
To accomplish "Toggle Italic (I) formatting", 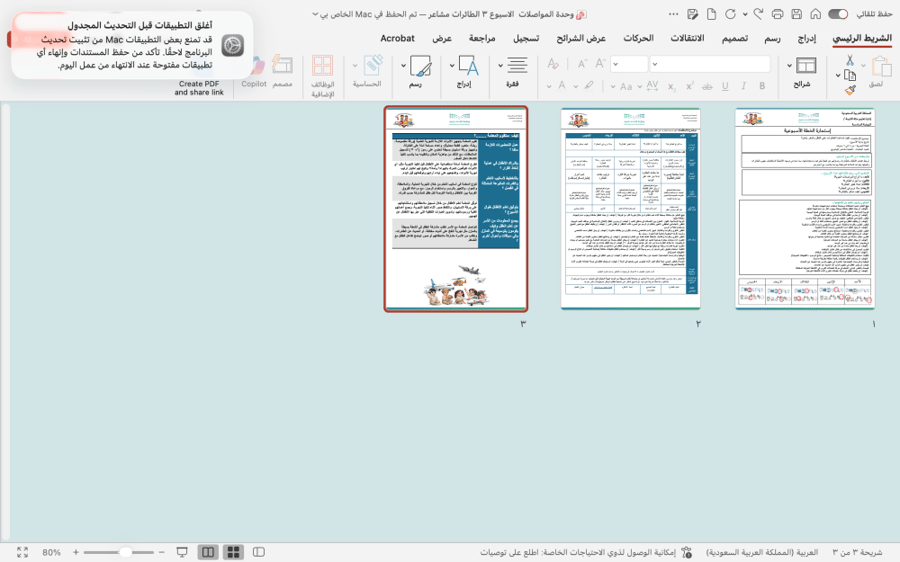I will click(743, 86).
